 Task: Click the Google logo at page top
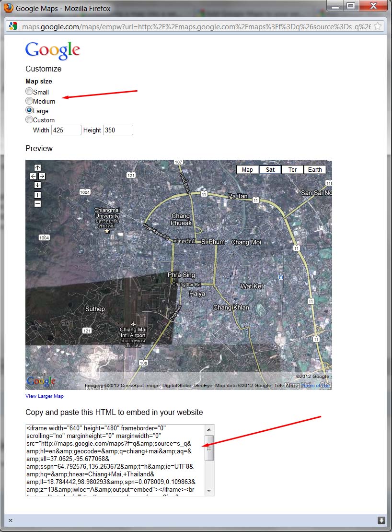click(53, 50)
